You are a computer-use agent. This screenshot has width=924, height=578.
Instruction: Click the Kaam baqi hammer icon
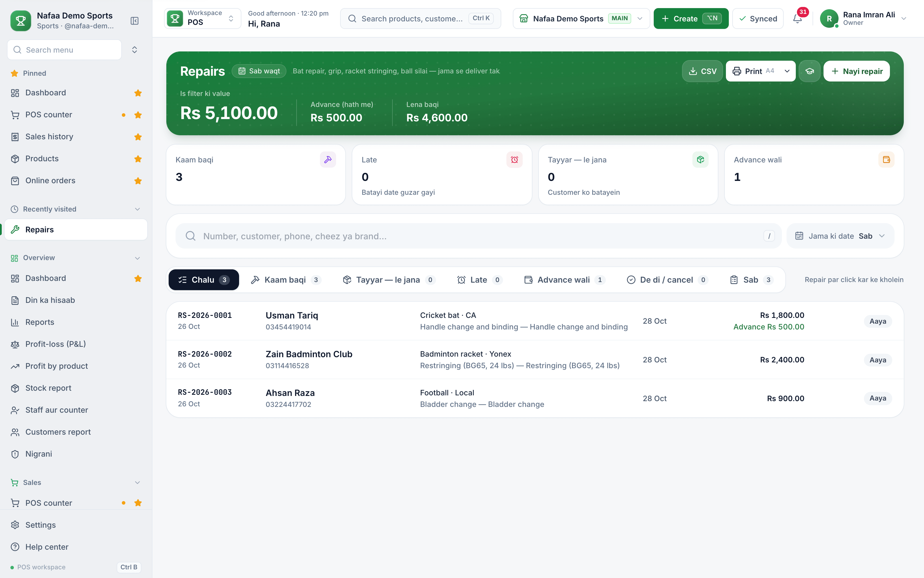[328, 160]
